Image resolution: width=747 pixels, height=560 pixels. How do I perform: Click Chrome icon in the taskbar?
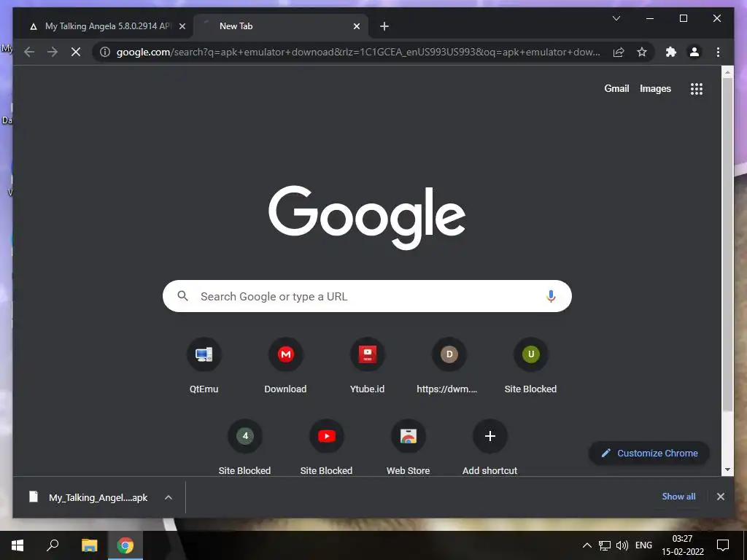(x=125, y=545)
